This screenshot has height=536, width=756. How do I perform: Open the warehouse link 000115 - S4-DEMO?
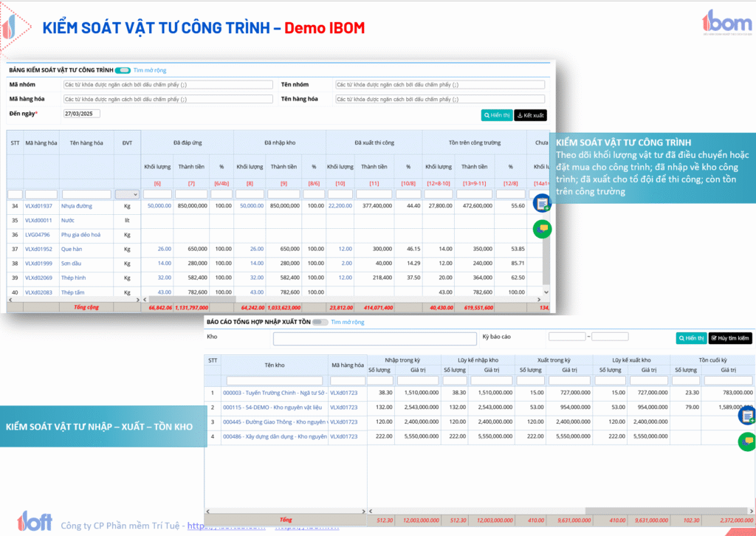coord(274,407)
